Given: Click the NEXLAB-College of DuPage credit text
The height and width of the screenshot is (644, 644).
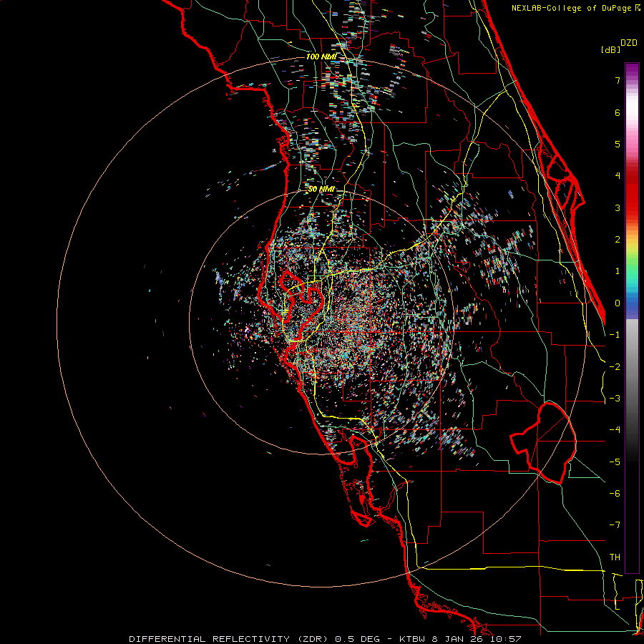Looking at the screenshot, I should click(576, 8).
